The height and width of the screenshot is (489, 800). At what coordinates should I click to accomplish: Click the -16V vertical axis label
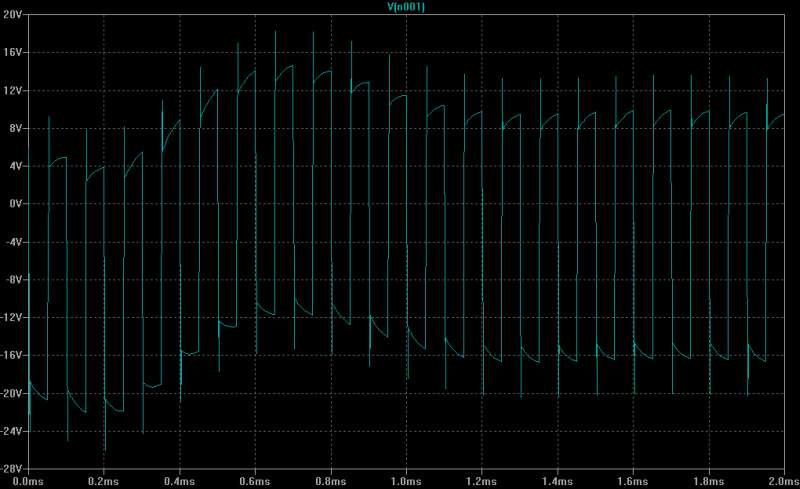pyautogui.click(x=12, y=355)
